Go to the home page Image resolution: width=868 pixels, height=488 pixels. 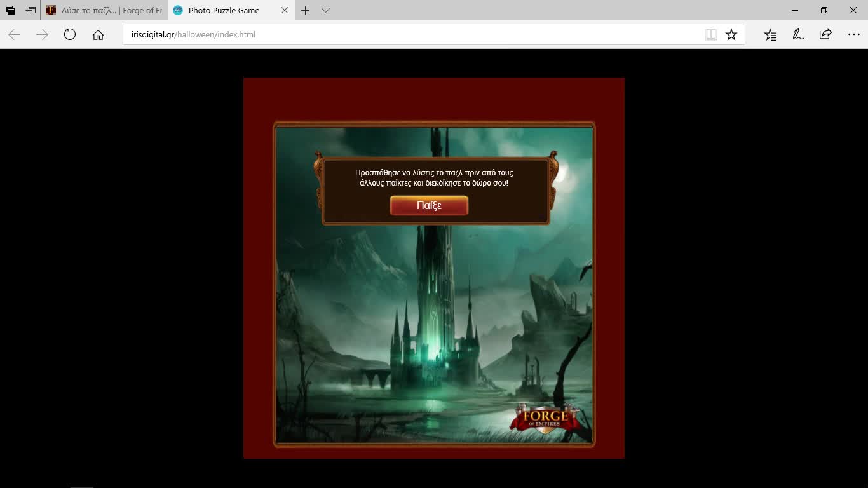[98, 35]
